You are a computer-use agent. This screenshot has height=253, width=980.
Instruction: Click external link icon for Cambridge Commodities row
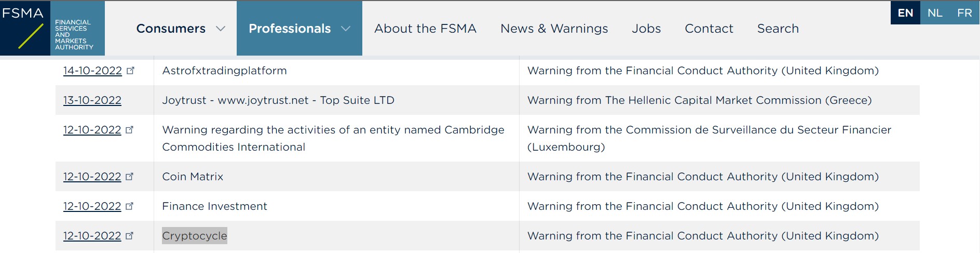pos(130,130)
